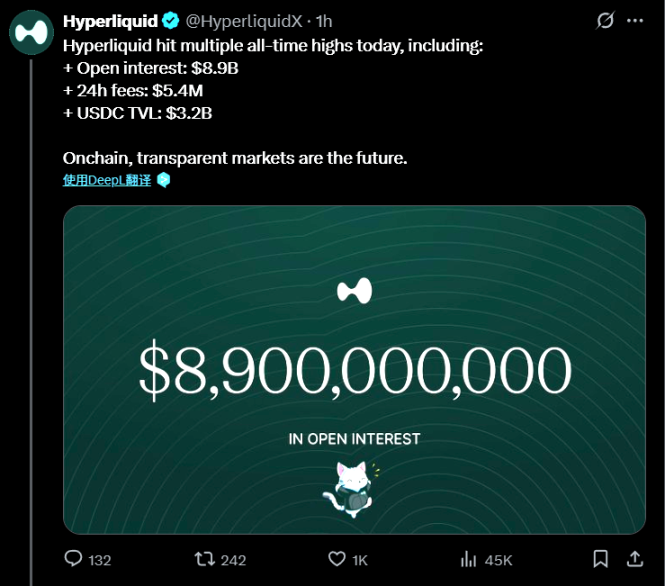Click the 45K views count
665x586 pixels.
point(498,560)
